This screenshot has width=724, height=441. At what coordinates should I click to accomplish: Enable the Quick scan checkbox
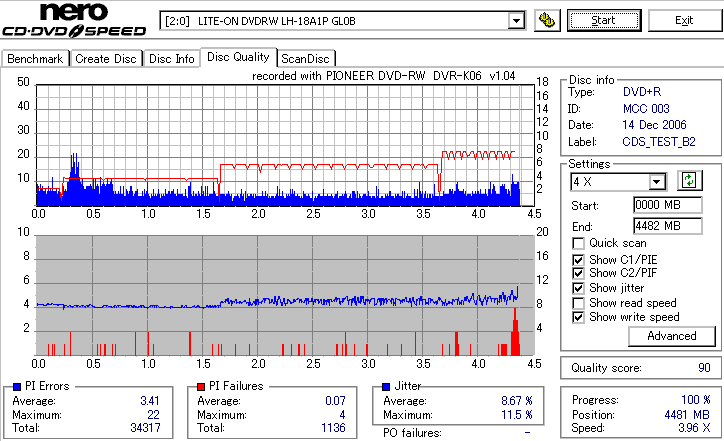(x=578, y=243)
